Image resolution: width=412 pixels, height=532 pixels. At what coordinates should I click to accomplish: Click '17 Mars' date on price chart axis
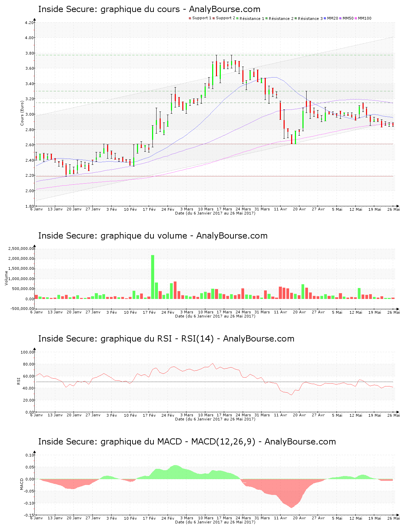(x=224, y=209)
